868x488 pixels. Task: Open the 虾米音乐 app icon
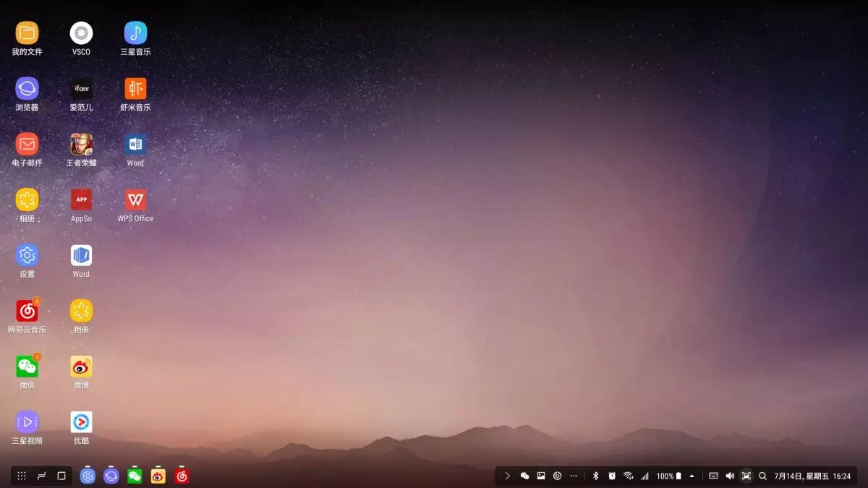[x=135, y=88]
